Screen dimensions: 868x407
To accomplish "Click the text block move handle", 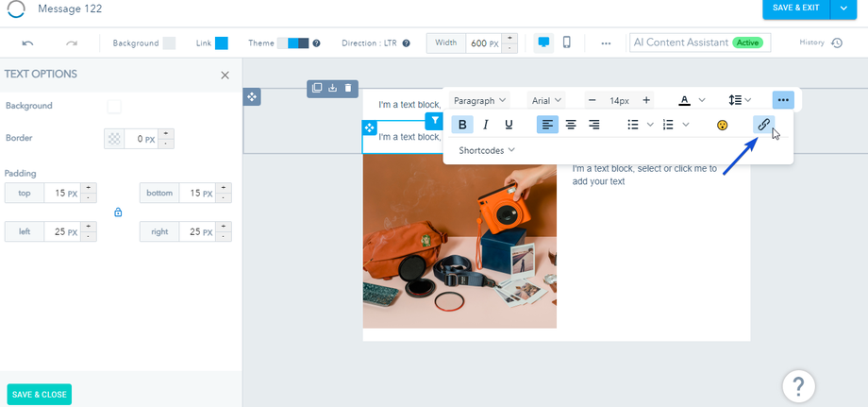I will 369,127.
